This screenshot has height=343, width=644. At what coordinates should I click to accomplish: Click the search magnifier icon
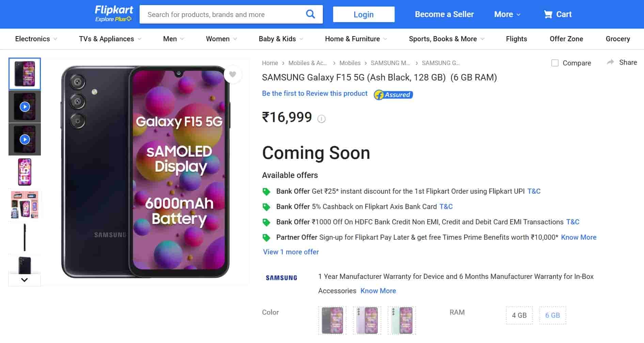(310, 14)
